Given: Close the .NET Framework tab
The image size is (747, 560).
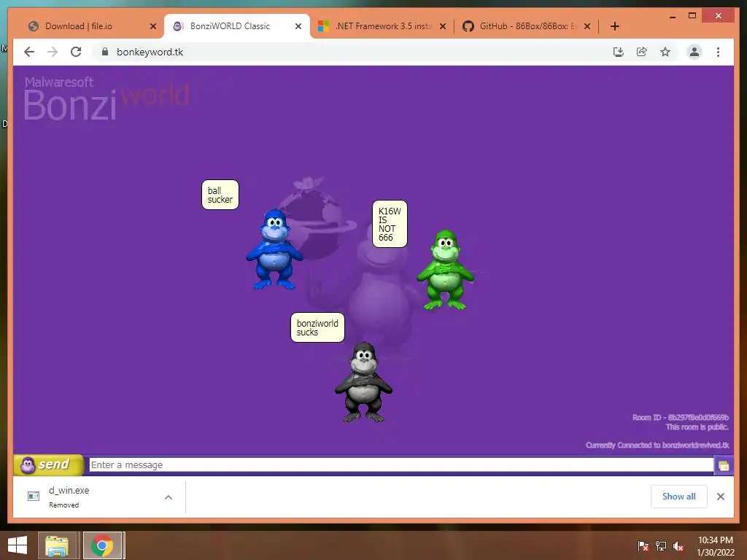Looking at the screenshot, I should point(443,26).
